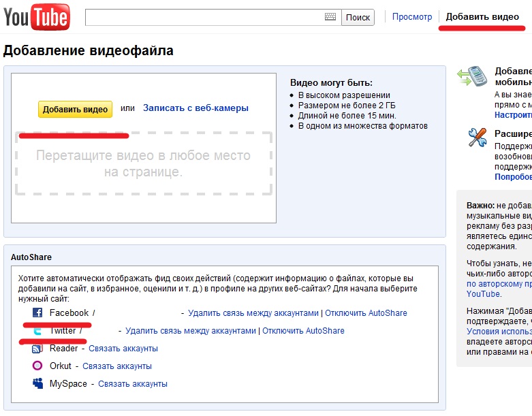This screenshot has width=532, height=416.
Task: Click the Важно: bold text in sidebar
Action: coord(480,206)
